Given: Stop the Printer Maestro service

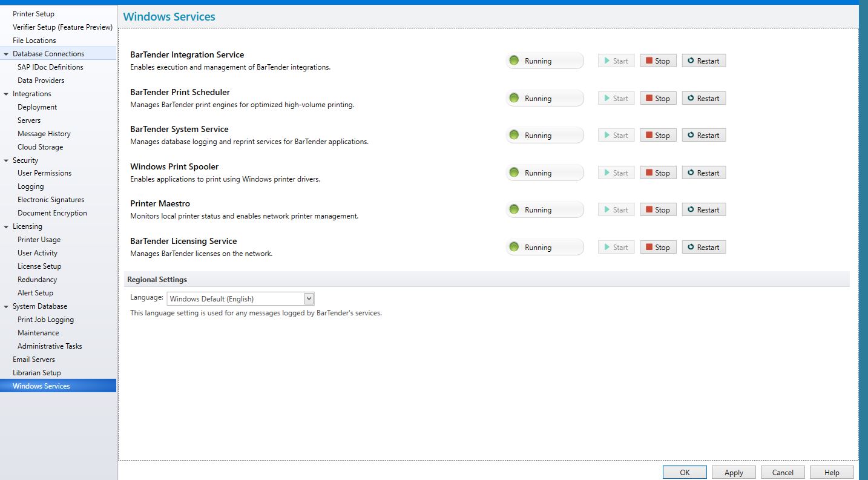Looking at the screenshot, I should click(x=658, y=209).
